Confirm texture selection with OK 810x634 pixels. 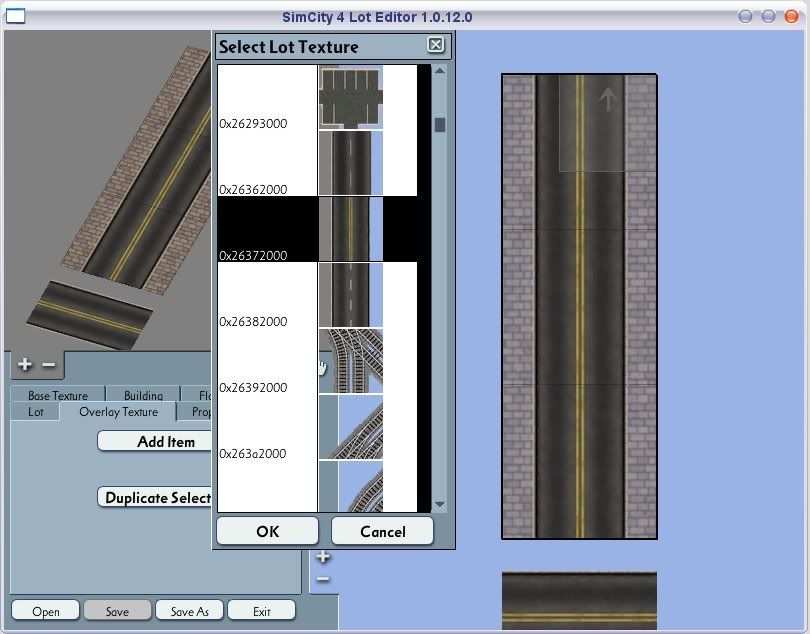tap(268, 531)
